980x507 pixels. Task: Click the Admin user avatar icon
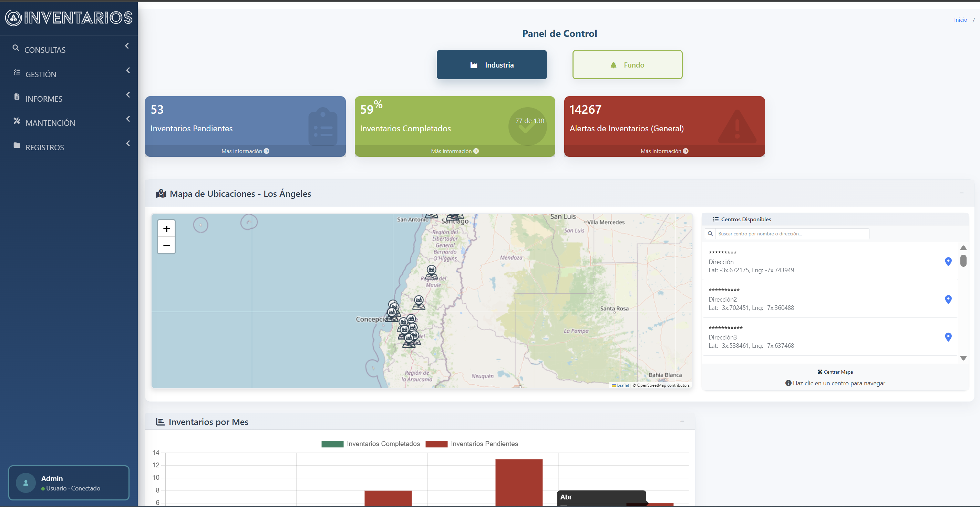click(x=25, y=483)
